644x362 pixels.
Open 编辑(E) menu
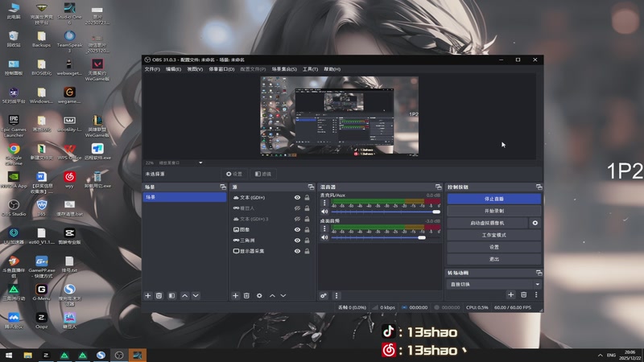pyautogui.click(x=173, y=69)
